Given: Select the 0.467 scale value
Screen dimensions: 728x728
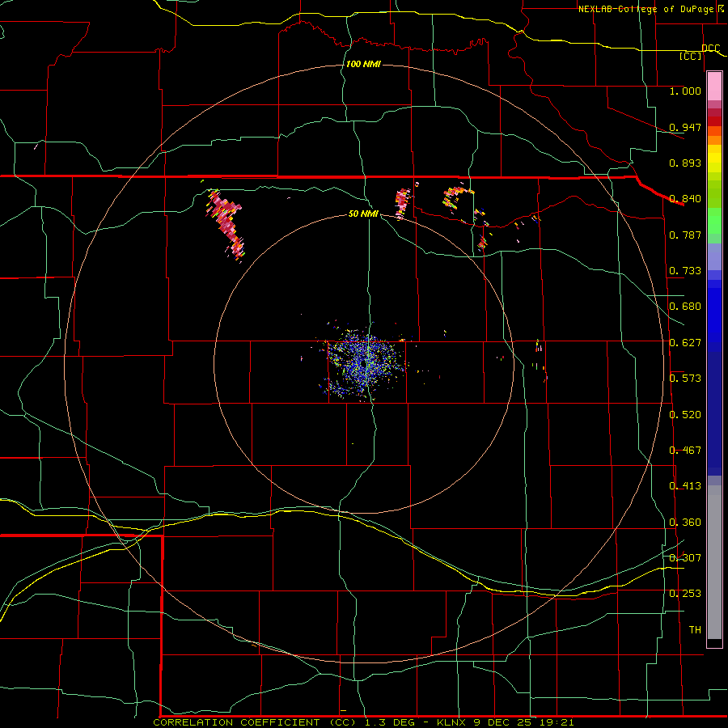Looking at the screenshot, I should point(685,451).
